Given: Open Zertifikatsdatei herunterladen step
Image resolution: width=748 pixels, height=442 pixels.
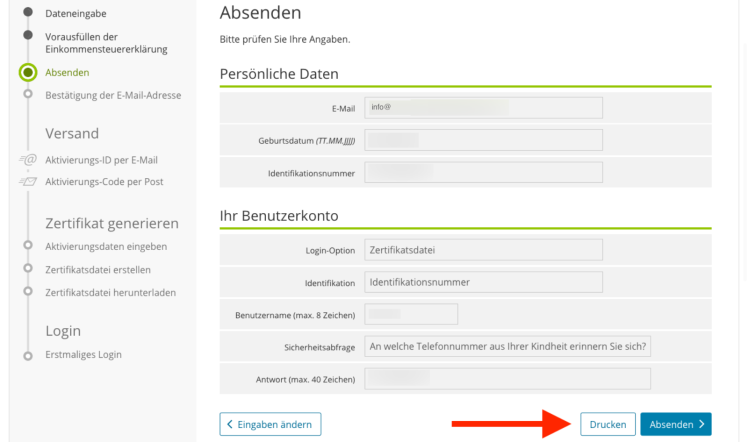Looking at the screenshot, I should (110, 292).
